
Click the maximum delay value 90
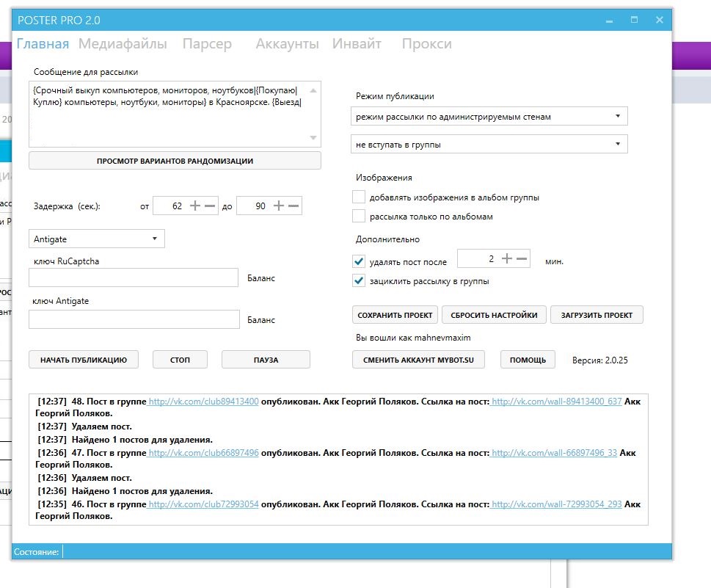260,206
